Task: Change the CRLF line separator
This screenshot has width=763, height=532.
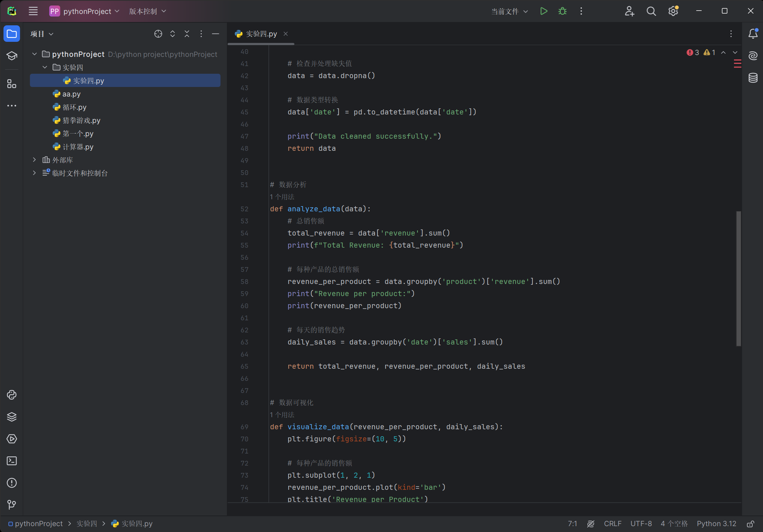Action: click(x=612, y=524)
